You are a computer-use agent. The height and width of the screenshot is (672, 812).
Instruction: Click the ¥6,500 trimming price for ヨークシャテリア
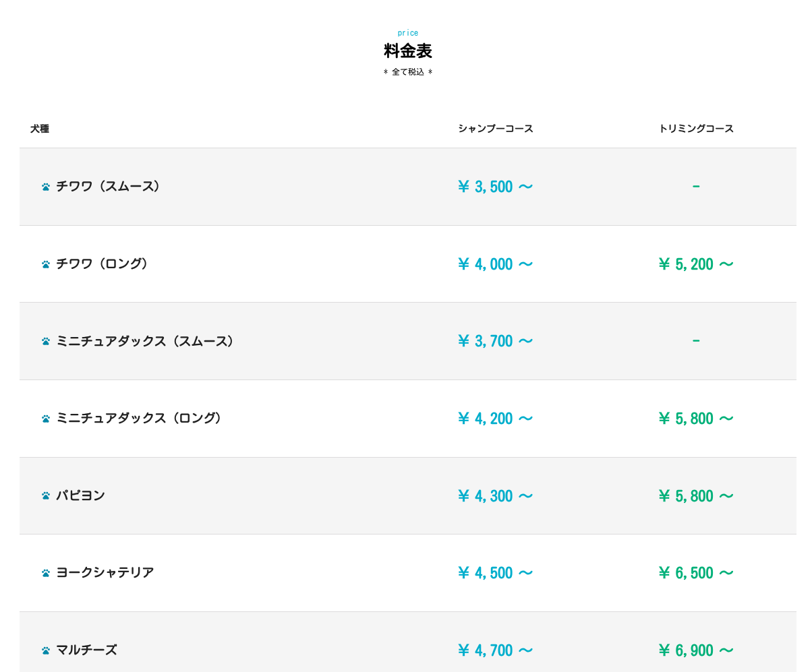(695, 573)
